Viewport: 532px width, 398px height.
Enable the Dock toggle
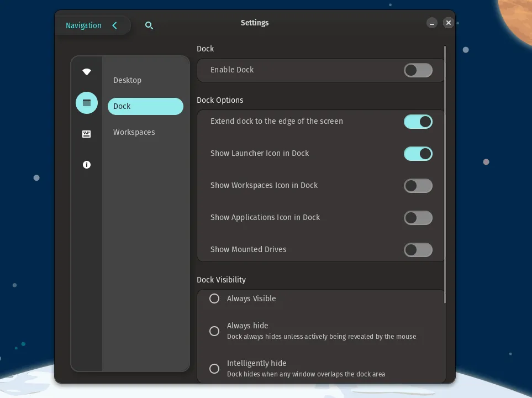pyautogui.click(x=418, y=70)
